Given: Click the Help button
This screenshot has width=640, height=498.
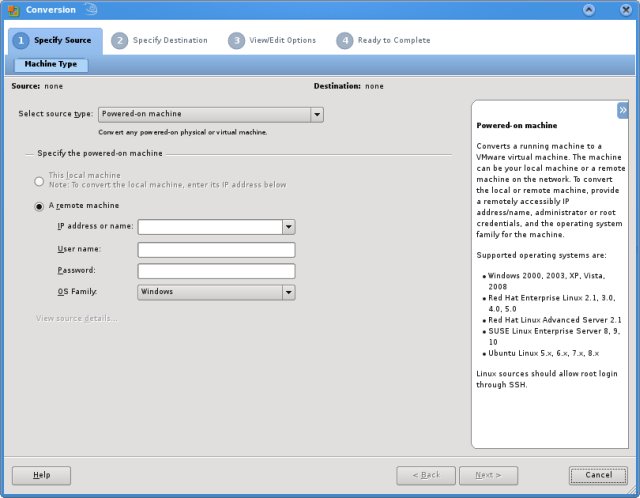Looking at the screenshot, I should click(41, 475).
